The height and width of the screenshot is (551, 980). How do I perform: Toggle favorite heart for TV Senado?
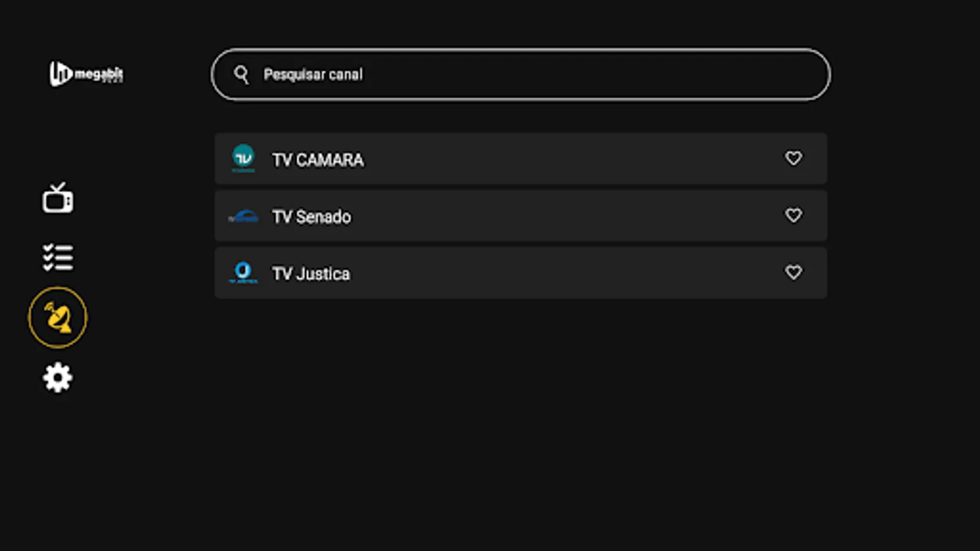click(793, 215)
